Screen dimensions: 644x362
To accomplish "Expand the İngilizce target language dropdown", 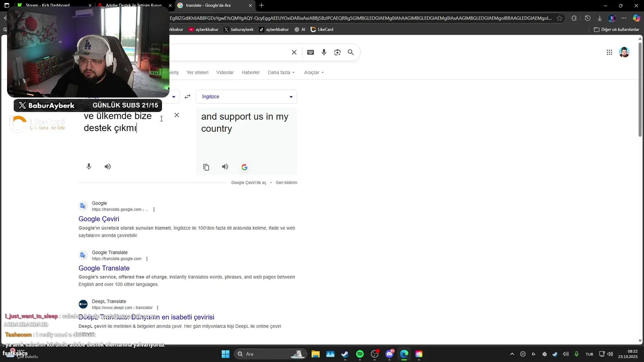I will pos(247,97).
